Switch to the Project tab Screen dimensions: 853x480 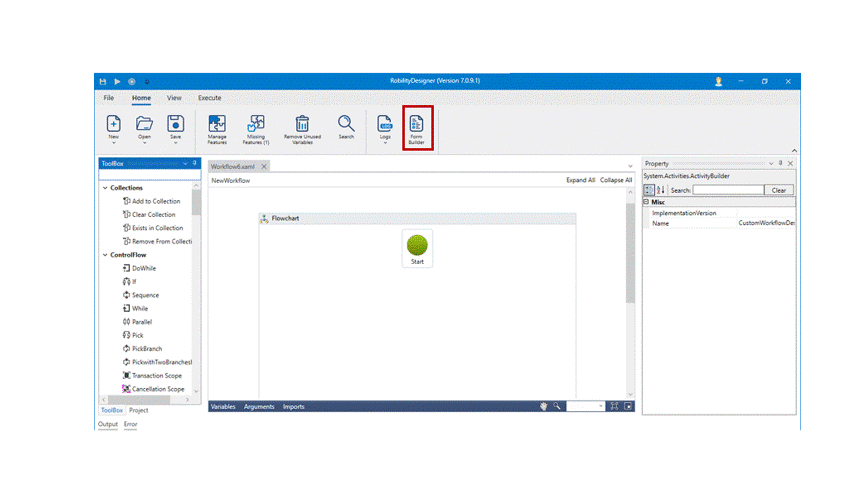coord(138,410)
